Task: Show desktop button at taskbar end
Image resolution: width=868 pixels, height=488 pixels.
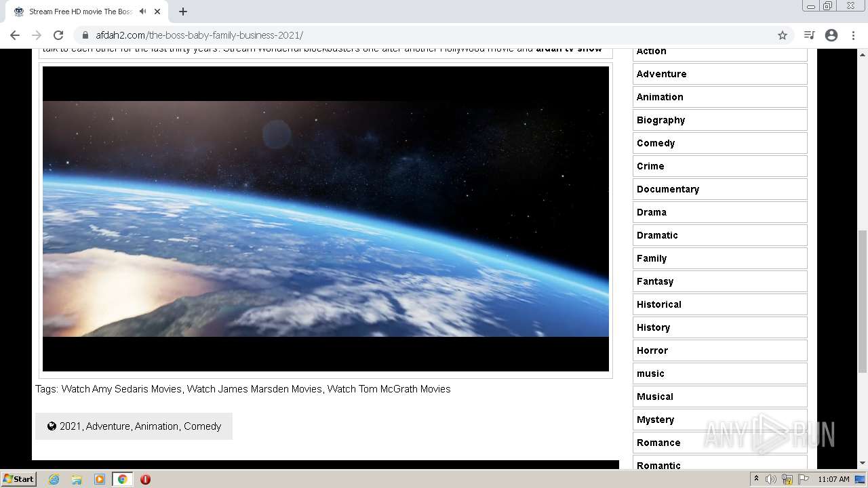Action: pos(861,479)
